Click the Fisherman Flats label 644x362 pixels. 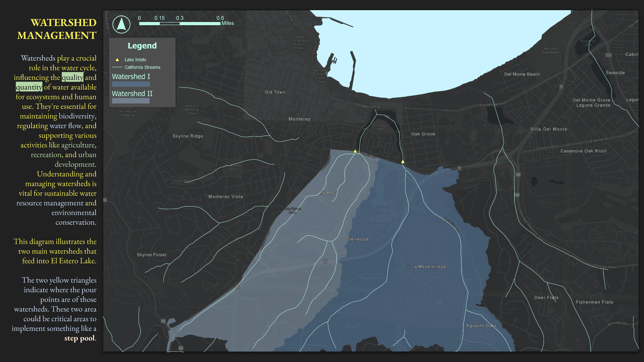(594, 302)
